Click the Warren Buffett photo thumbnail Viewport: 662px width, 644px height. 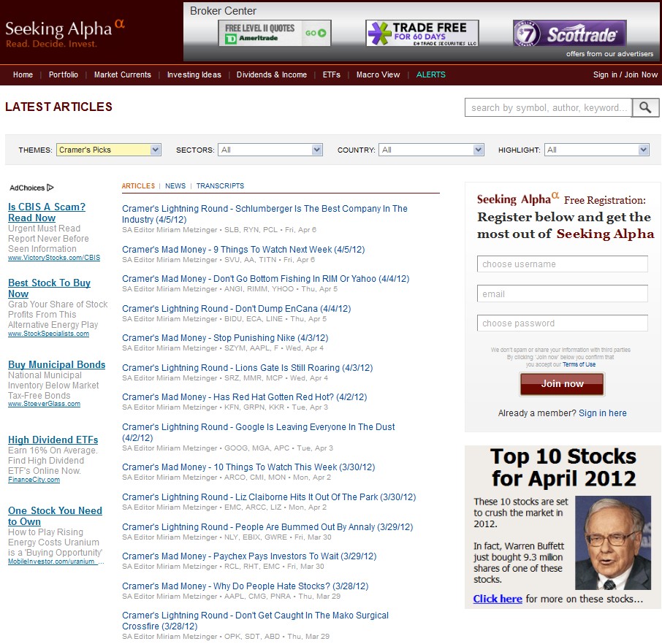pyautogui.click(x=612, y=543)
